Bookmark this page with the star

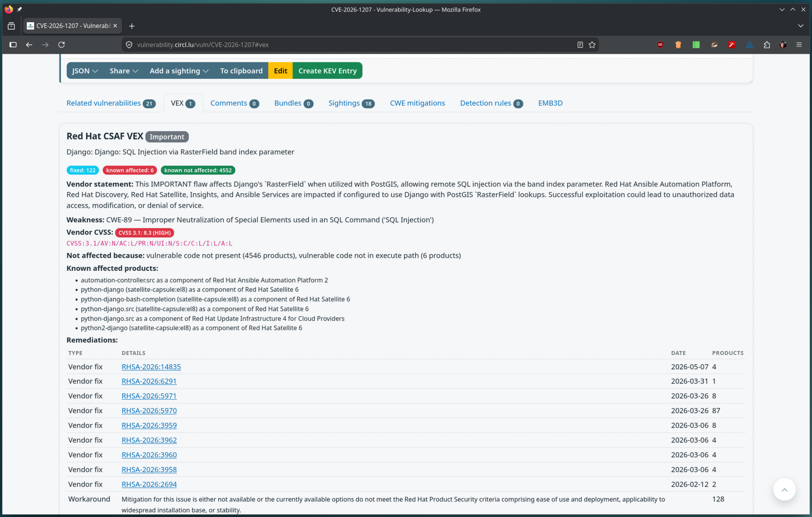click(x=592, y=45)
